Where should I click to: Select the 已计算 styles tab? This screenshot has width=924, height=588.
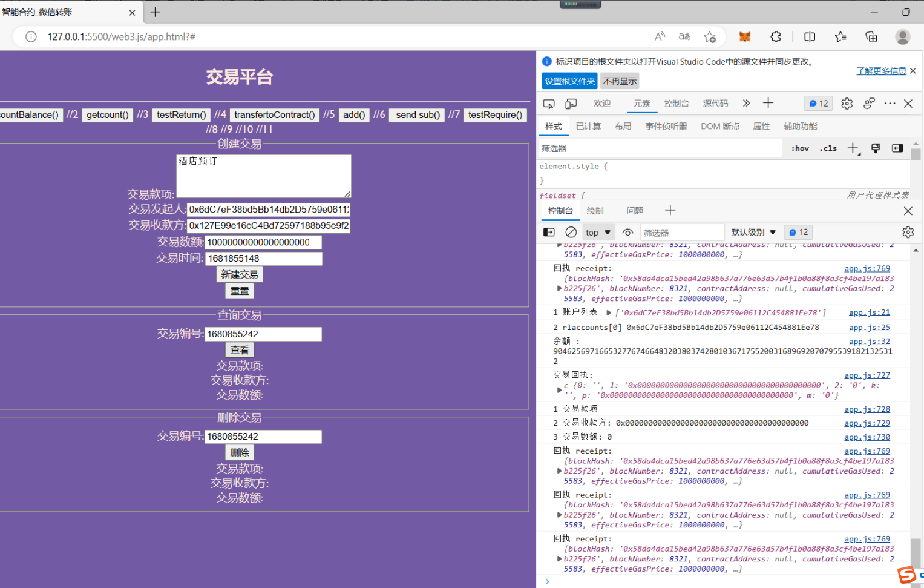pos(588,126)
